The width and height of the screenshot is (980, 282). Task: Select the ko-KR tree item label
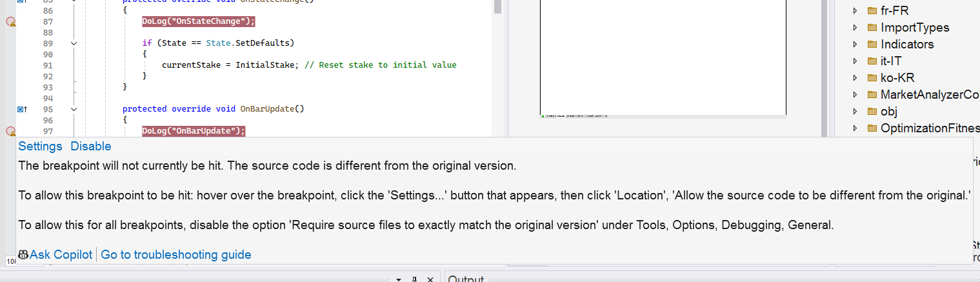896,78
